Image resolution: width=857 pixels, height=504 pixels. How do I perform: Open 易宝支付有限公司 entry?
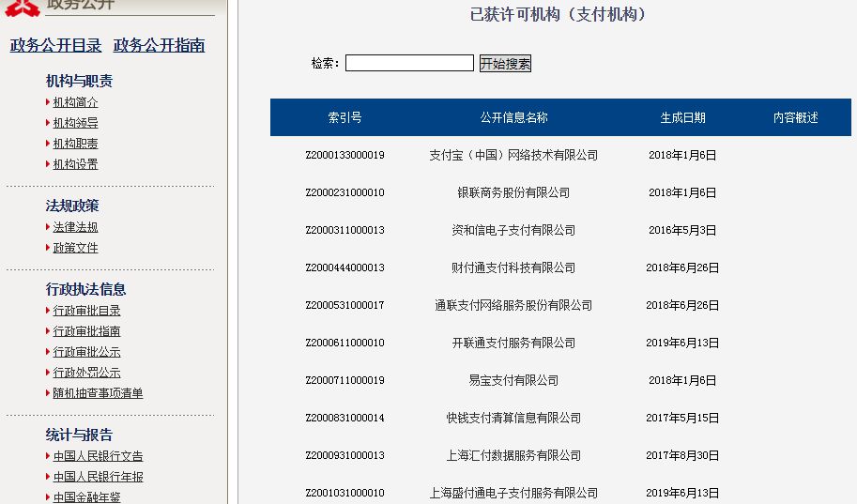513,380
